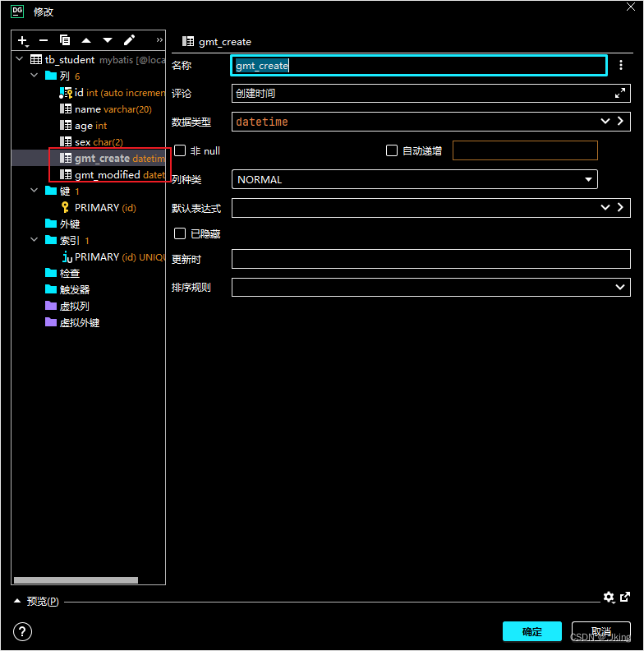
Task: Click the data type right arrow
Action: (x=620, y=121)
